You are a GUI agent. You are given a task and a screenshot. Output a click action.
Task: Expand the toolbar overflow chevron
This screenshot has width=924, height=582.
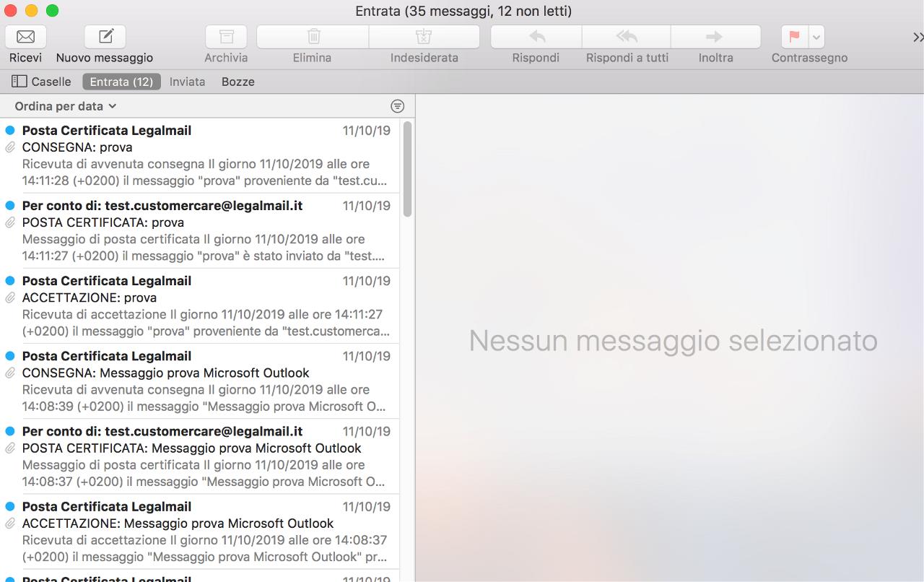tap(917, 38)
